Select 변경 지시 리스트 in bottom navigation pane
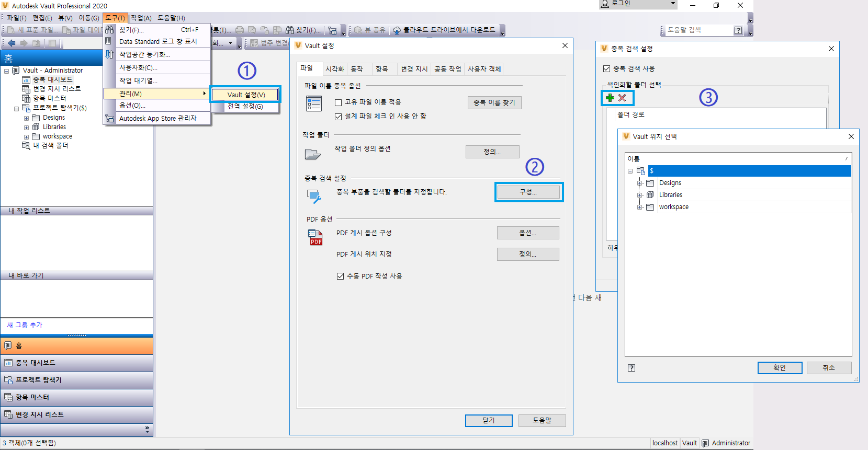Image resolution: width=868 pixels, height=450 pixels. coord(76,414)
